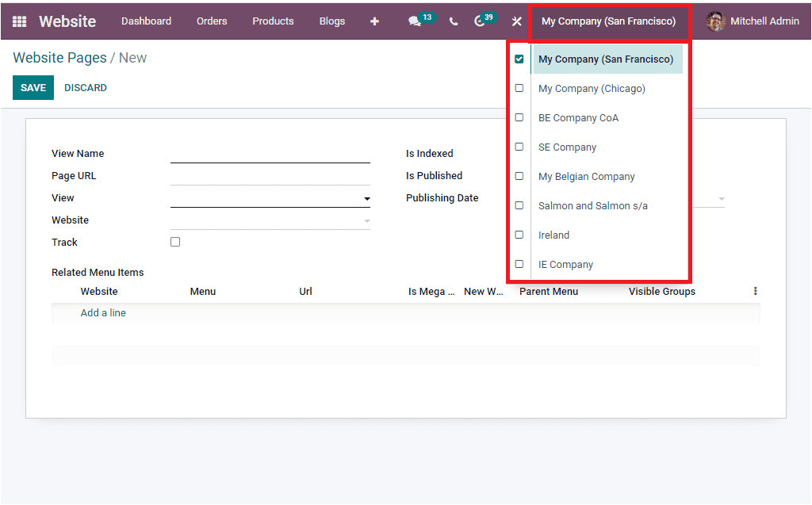This screenshot has width=812, height=505.
Task: Enable the My Company (Chicago) checkbox
Action: pyautogui.click(x=519, y=88)
